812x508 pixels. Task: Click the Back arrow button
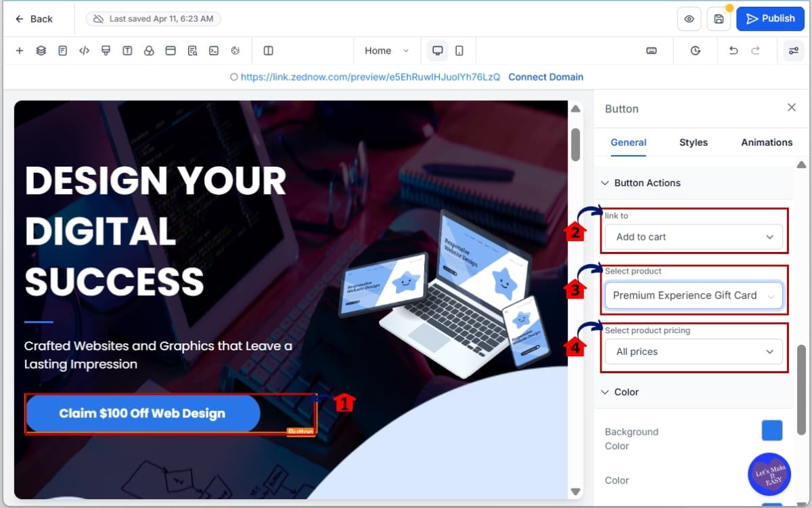pyautogui.click(x=34, y=19)
